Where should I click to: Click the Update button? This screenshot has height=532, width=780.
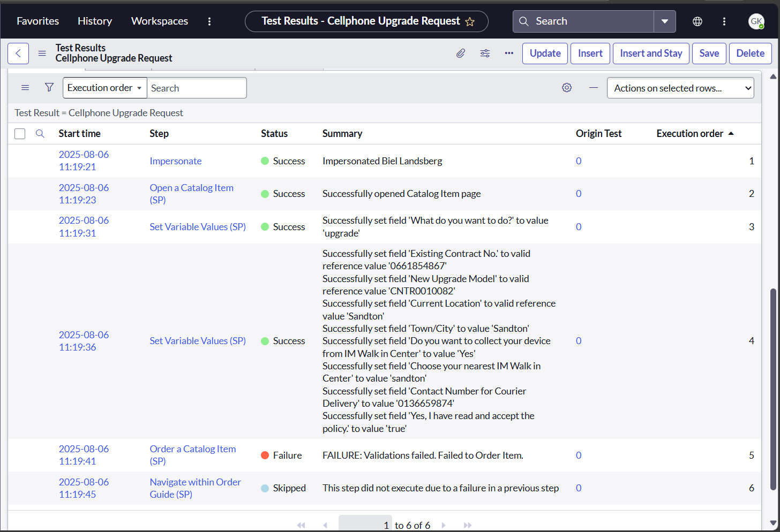545,54
